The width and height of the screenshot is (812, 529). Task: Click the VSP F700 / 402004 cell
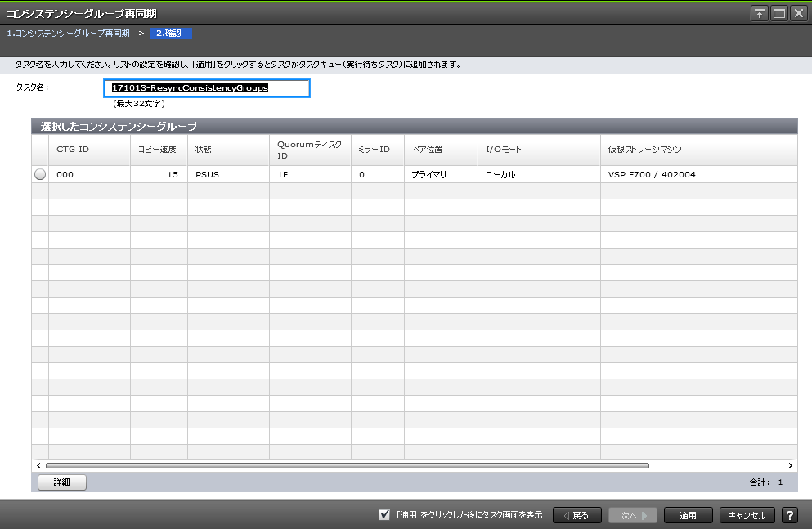(652, 174)
